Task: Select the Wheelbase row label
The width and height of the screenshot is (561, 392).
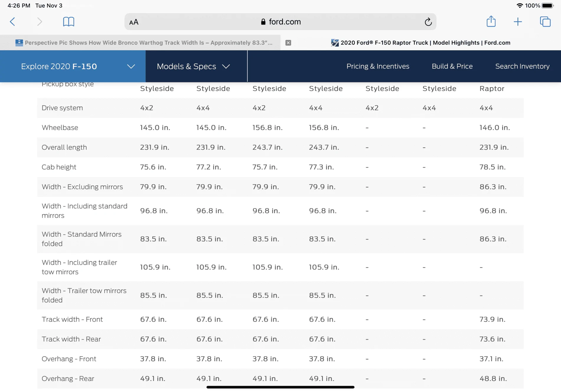Action: pyautogui.click(x=60, y=128)
